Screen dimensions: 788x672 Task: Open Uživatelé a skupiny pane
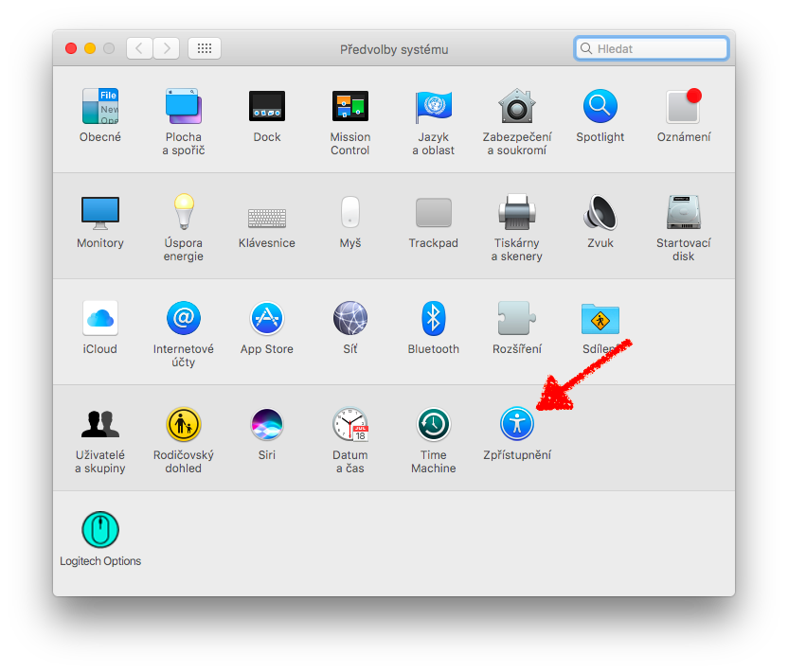pyautogui.click(x=100, y=424)
